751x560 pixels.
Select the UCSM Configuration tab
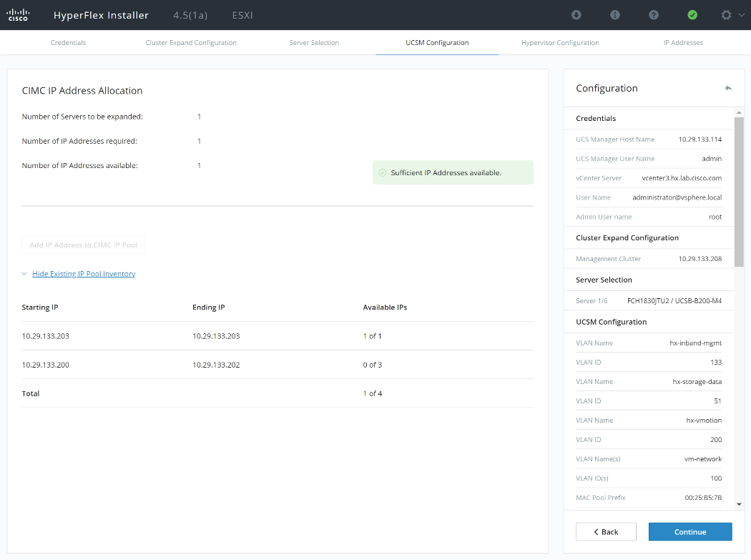click(437, 43)
